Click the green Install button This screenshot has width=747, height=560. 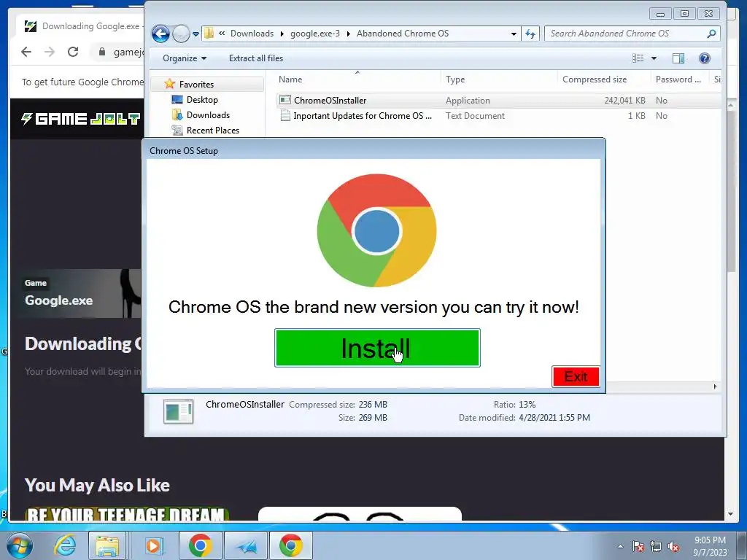point(377,348)
